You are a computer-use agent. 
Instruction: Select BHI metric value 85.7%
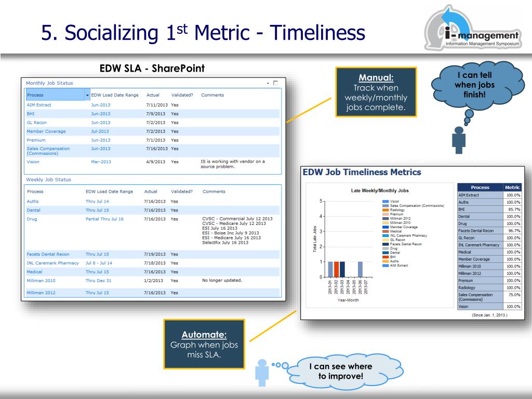click(514, 209)
